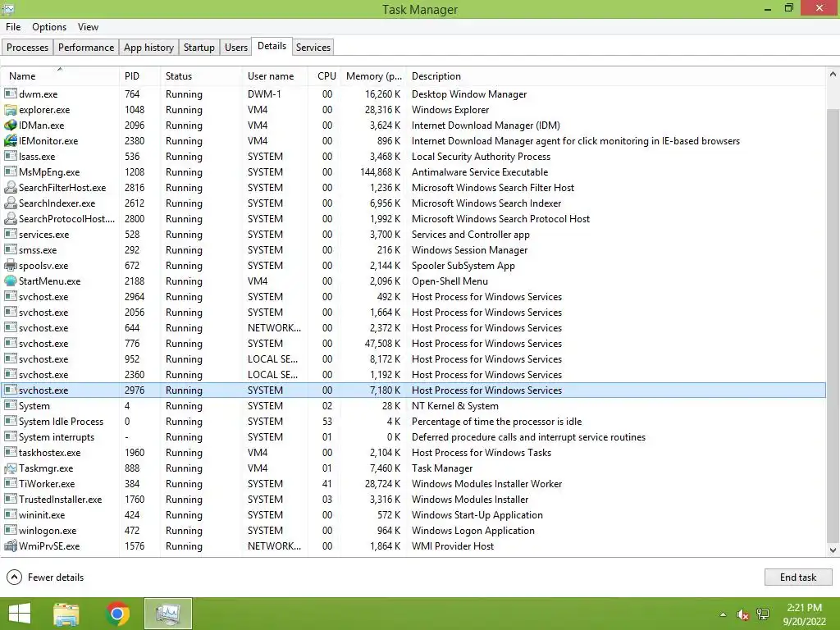Click the dwm.exe process icon

[10, 94]
